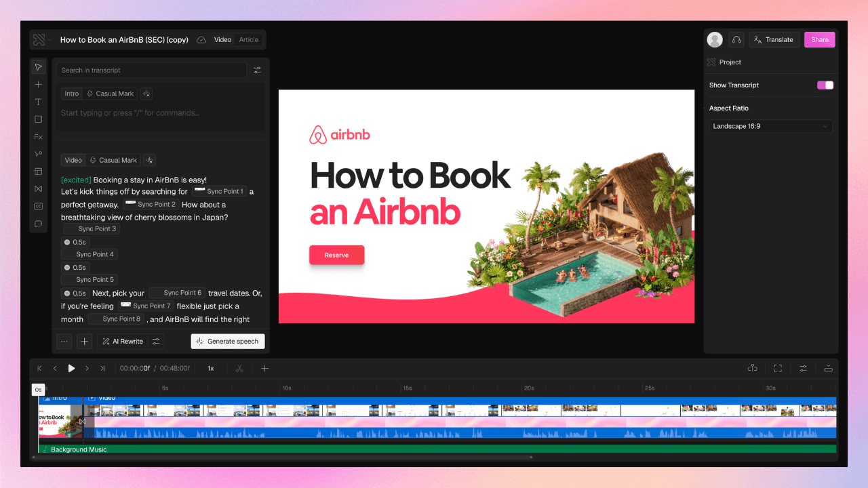Click the Sync Point 7 marker
868x488 pixels.
tap(146, 306)
